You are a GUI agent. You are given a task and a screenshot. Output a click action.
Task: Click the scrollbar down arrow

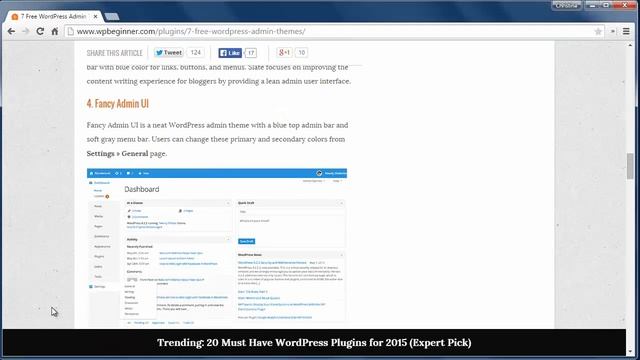[x=630, y=351]
